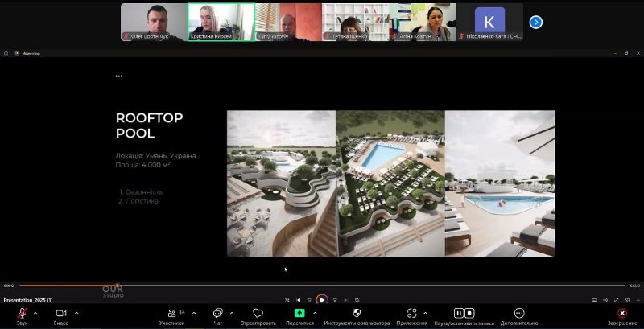Select Тетяна Іщенко's video tile

pyautogui.click(x=356, y=23)
